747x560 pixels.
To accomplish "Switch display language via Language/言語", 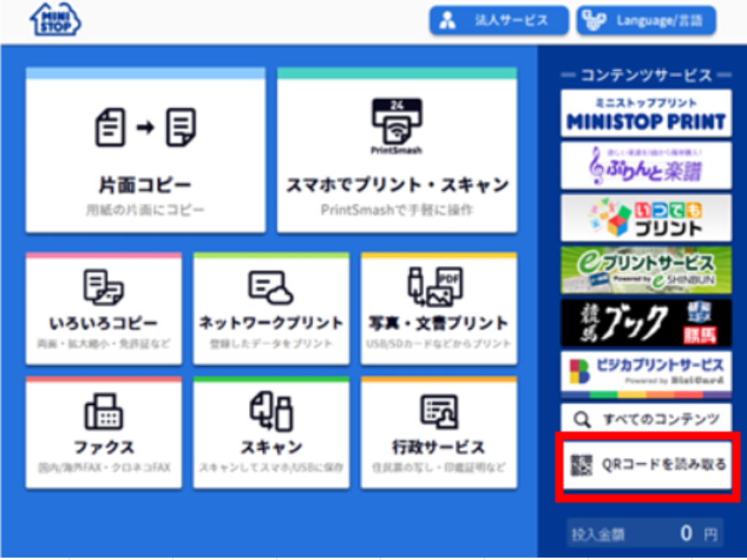I will (x=645, y=20).
